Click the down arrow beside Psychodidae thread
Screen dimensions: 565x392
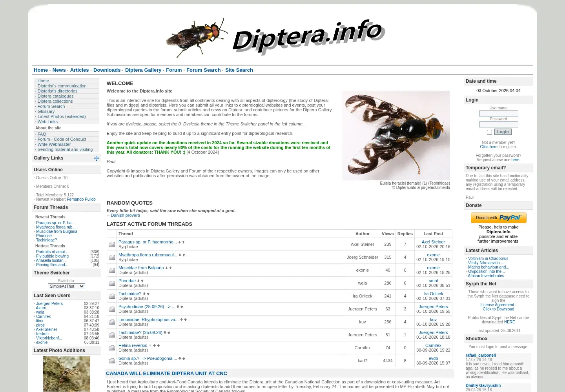click(178, 307)
